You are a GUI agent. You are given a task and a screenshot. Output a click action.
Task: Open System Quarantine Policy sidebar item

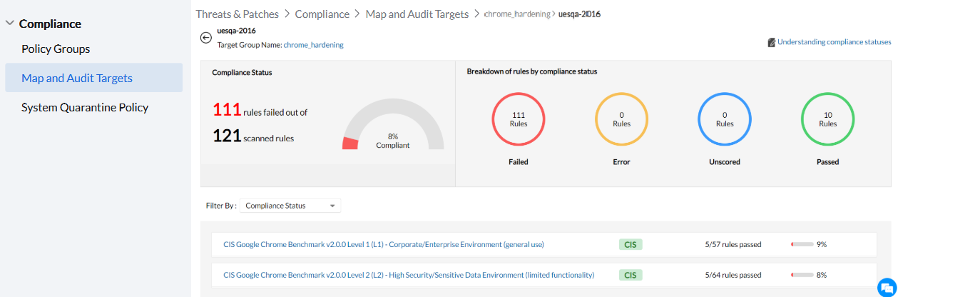point(85,108)
